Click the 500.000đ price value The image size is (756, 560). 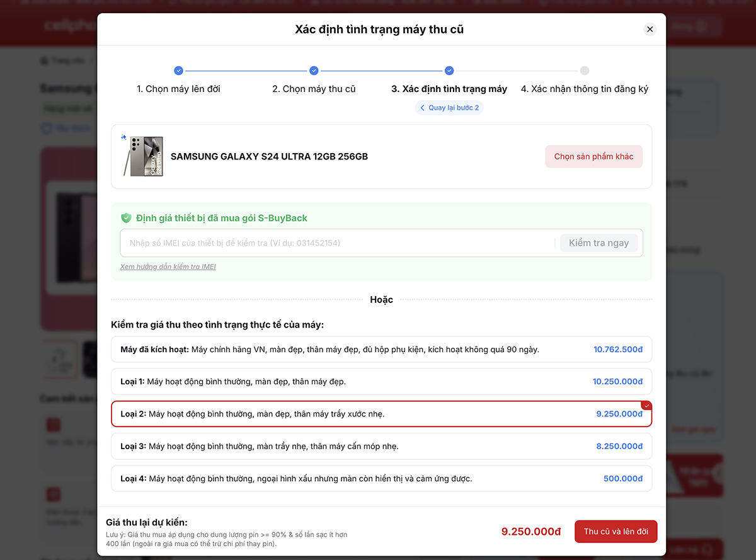623,478
